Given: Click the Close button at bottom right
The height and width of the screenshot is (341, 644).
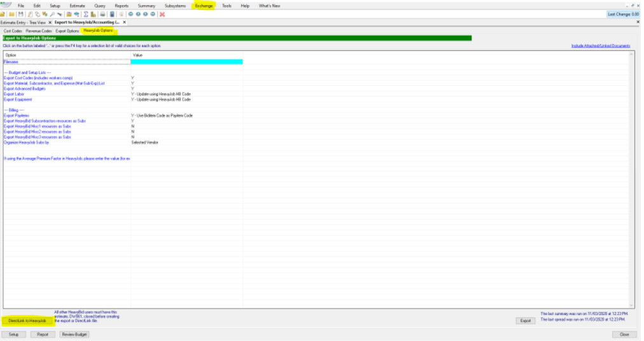Looking at the screenshot, I should tap(625, 335).
